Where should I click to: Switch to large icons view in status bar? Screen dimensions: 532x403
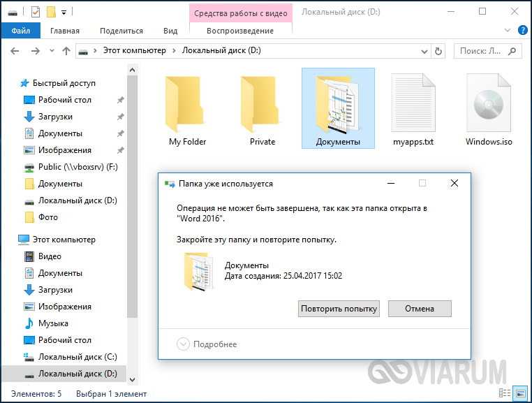(520, 393)
